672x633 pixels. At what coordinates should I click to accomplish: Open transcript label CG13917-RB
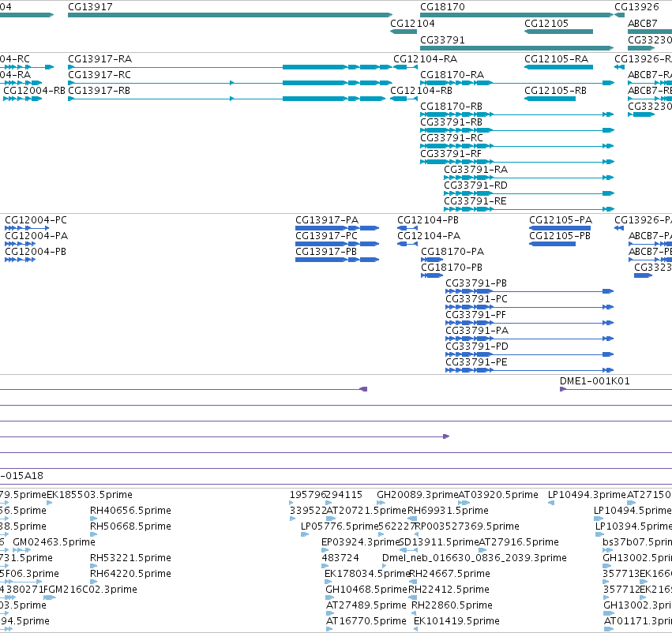(x=99, y=91)
